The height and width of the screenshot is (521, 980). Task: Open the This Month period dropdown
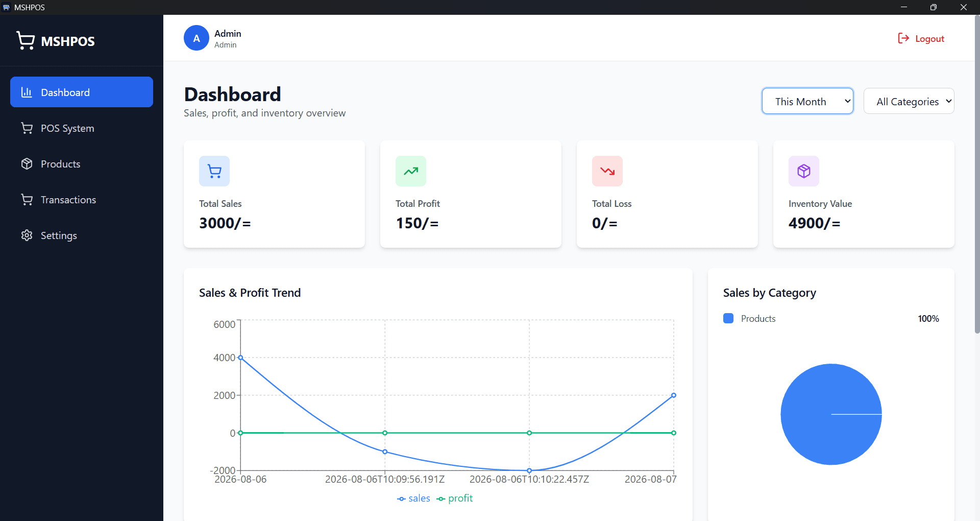(x=807, y=101)
